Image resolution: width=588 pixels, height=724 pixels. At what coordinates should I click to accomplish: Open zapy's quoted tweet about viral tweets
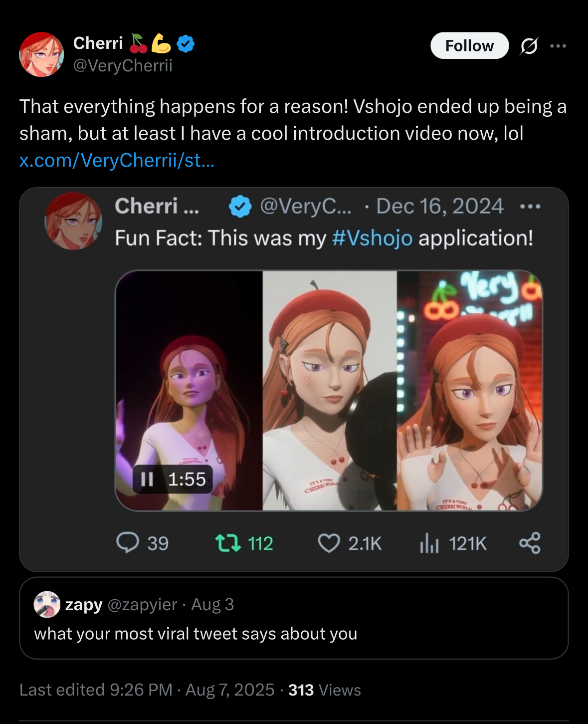click(x=196, y=634)
